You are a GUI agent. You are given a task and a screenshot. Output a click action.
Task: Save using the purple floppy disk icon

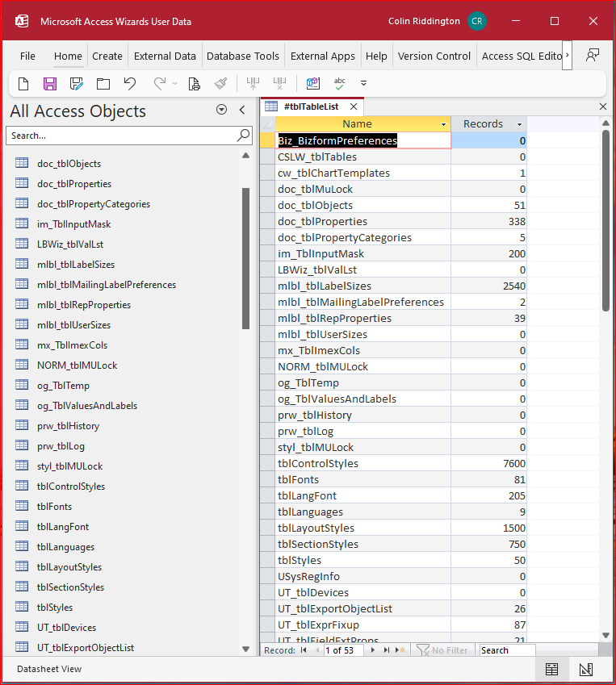point(50,83)
